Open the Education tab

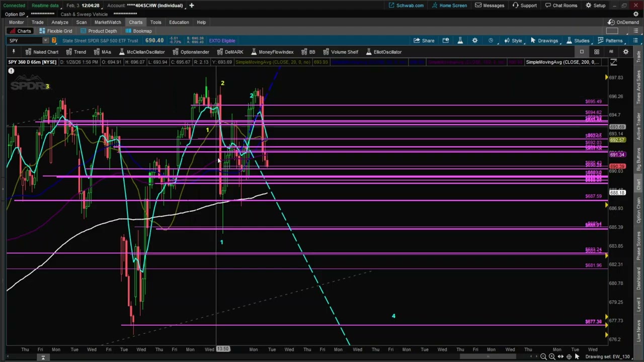(x=179, y=22)
